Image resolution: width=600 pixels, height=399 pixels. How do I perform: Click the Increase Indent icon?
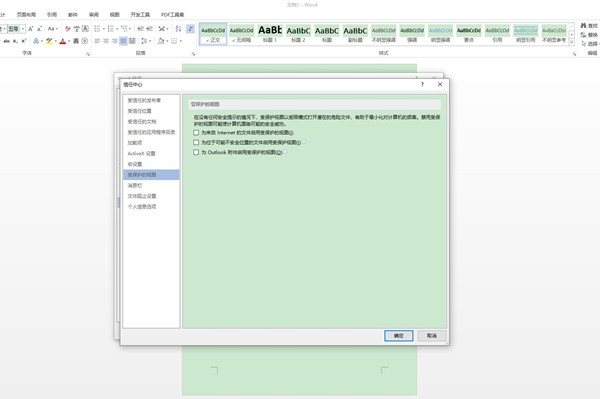pos(150,29)
